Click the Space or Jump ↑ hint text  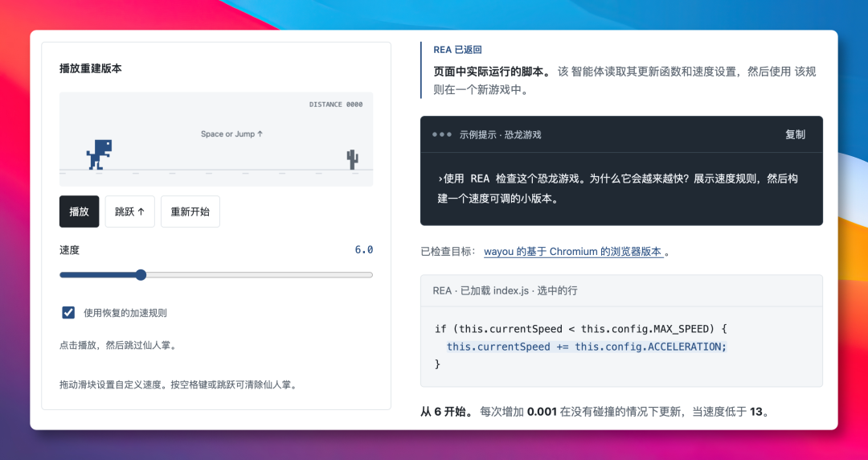[x=232, y=133]
